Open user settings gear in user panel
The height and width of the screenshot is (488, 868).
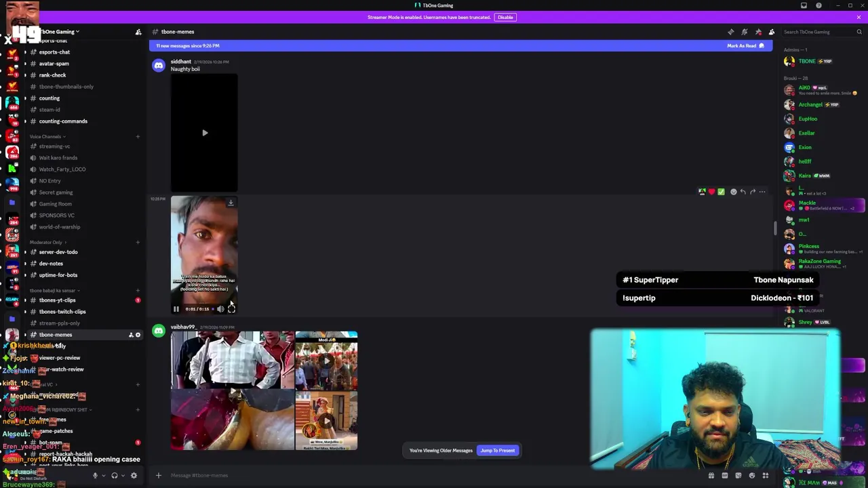click(134, 476)
